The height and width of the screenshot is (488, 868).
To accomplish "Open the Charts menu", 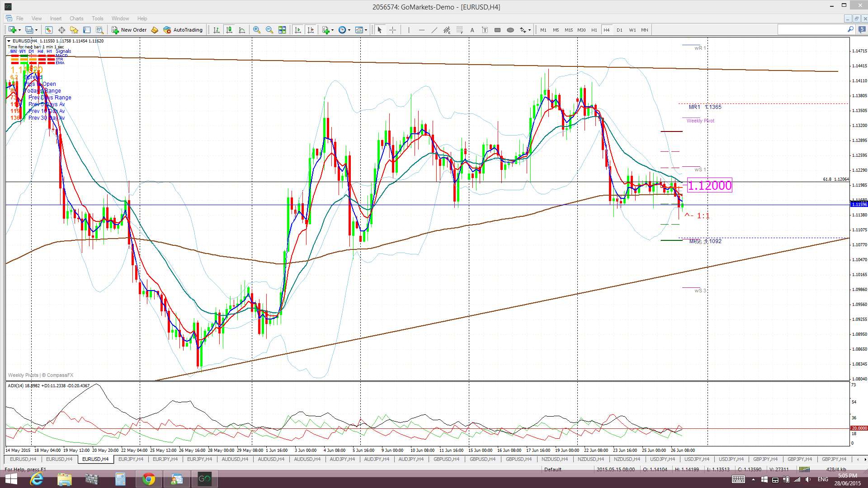I will 76,19.
